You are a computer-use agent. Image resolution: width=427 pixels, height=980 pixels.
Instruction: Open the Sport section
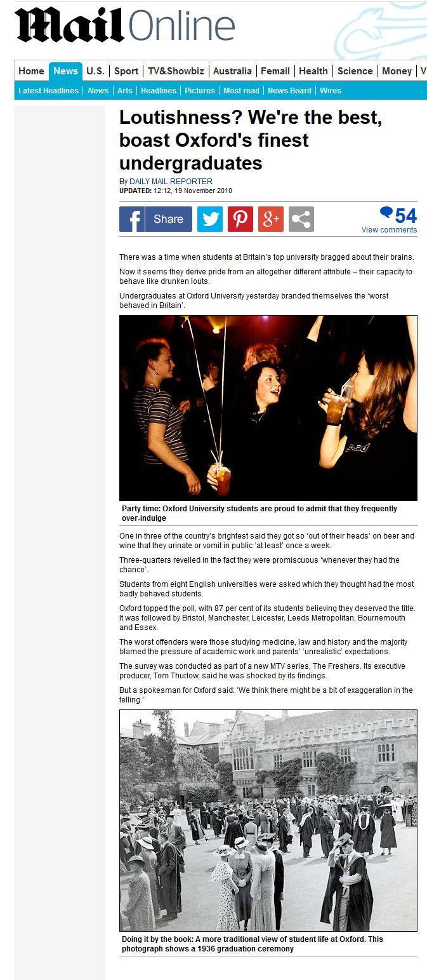126,71
